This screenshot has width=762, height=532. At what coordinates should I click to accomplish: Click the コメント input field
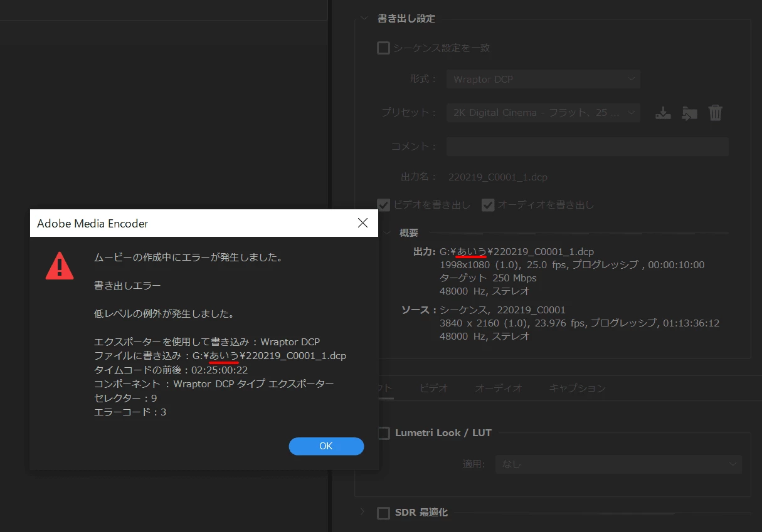click(x=587, y=147)
